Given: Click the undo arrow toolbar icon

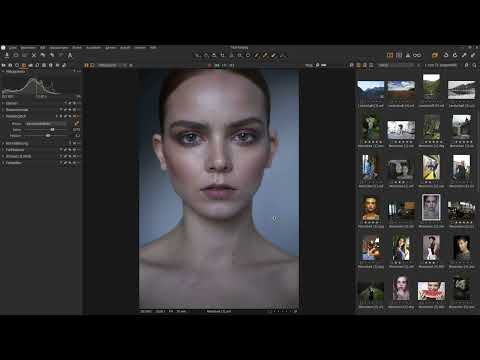Looking at the screenshot, I should [43, 55].
